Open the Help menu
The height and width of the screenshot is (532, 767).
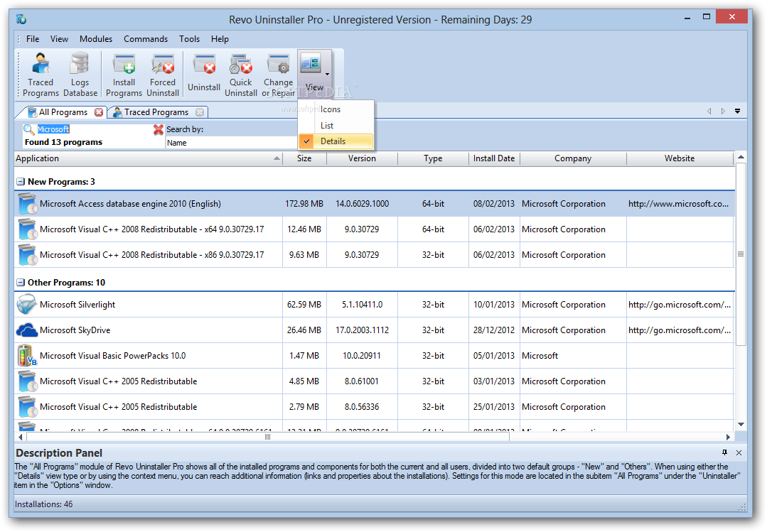pos(220,38)
